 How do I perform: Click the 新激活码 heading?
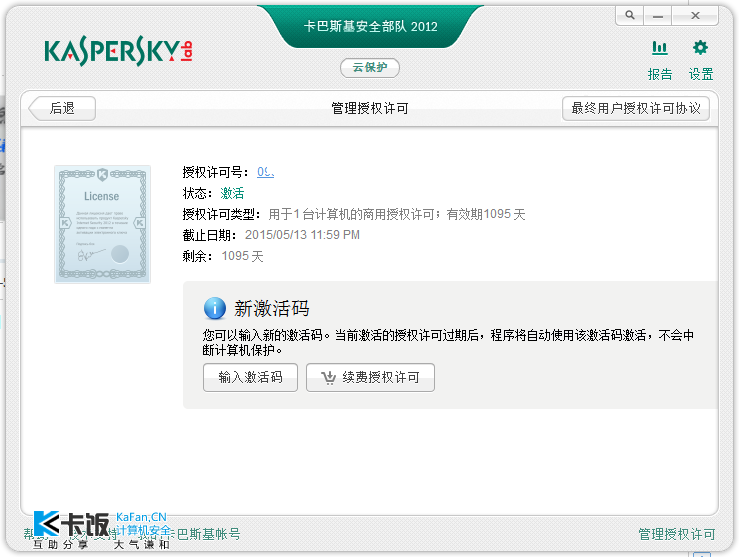[x=271, y=309]
